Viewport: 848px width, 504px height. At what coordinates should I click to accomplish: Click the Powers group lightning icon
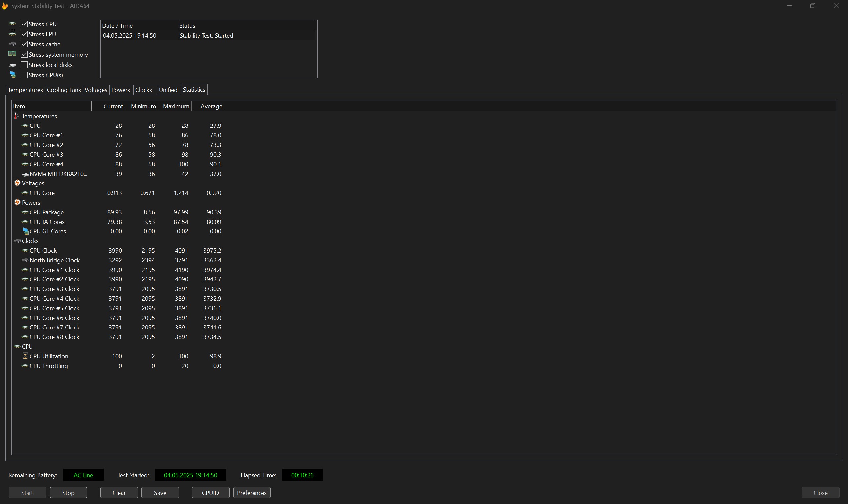click(x=17, y=202)
